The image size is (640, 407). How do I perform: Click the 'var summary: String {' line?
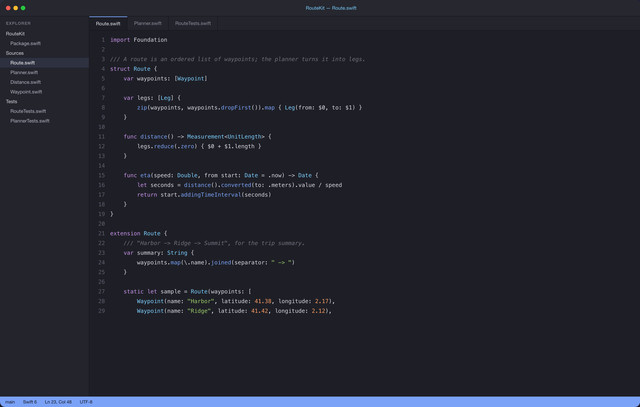[x=159, y=253]
